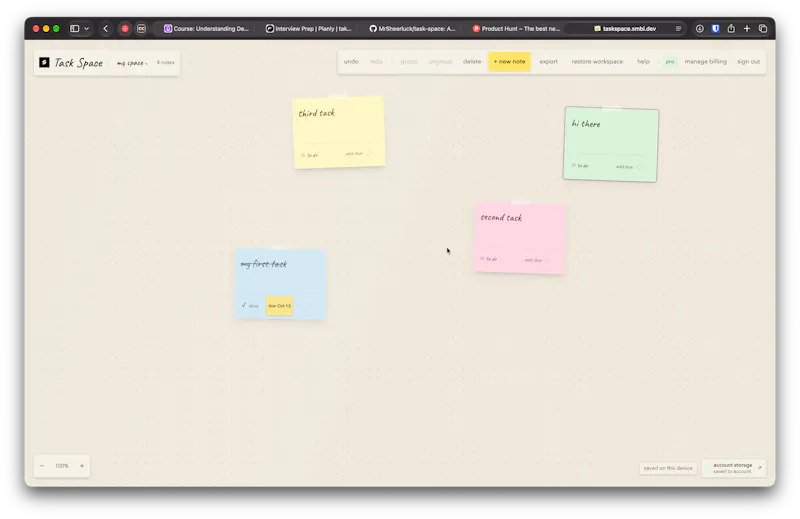Screen dimensions: 800x519
Task: Open the browser share icon
Action: point(731,29)
